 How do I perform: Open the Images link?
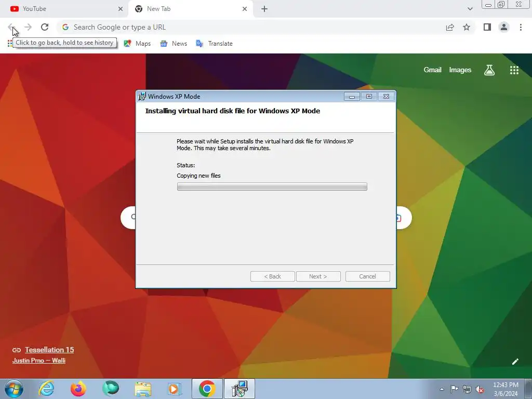click(x=460, y=70)
